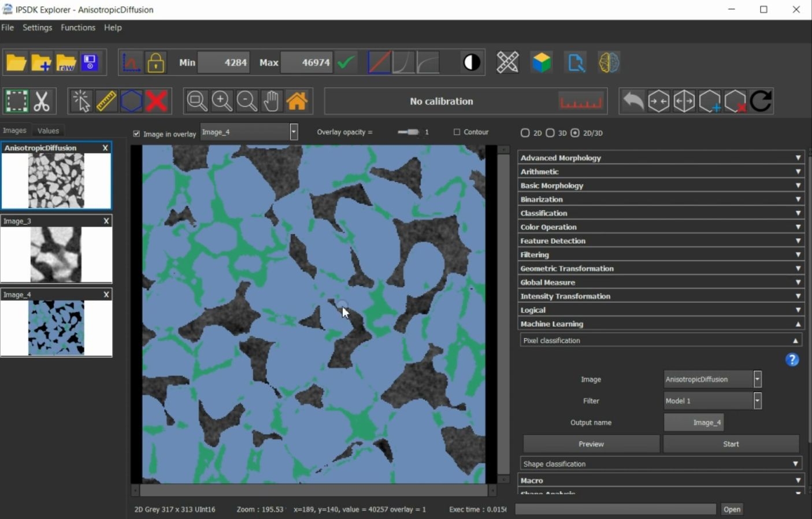Open the 3D colored cube viewer icon

coord(542,62)
